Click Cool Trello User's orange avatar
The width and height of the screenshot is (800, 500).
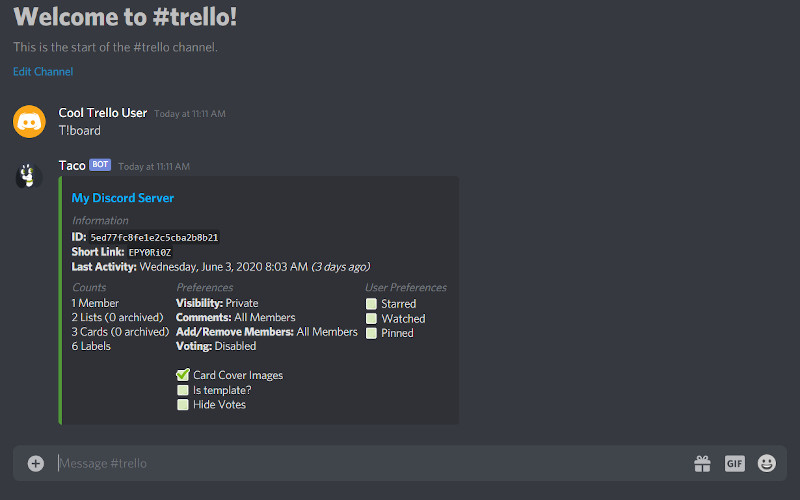[29, 121]
